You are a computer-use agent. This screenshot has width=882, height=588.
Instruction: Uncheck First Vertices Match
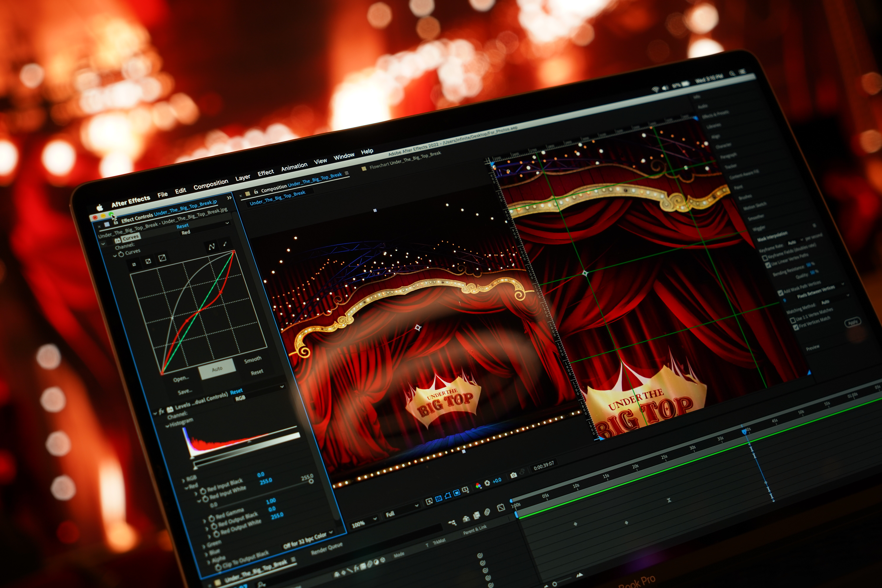[x=796, y=327]
